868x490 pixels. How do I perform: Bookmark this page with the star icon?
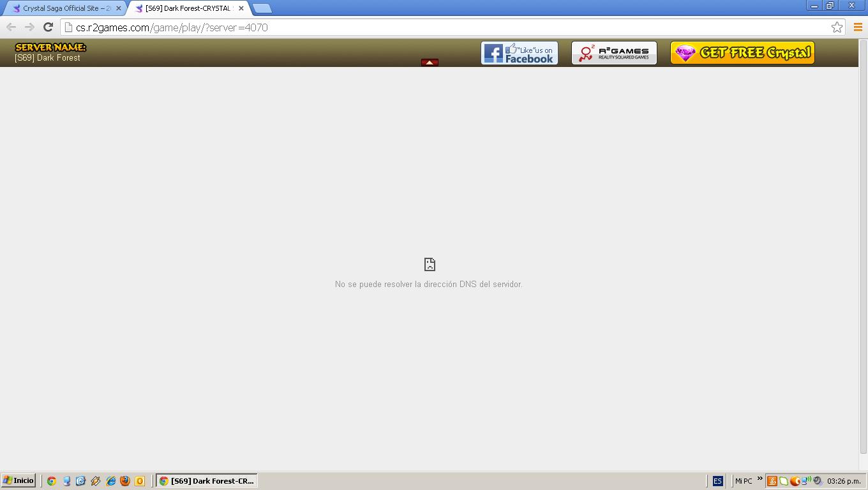(x=837, y=27)
